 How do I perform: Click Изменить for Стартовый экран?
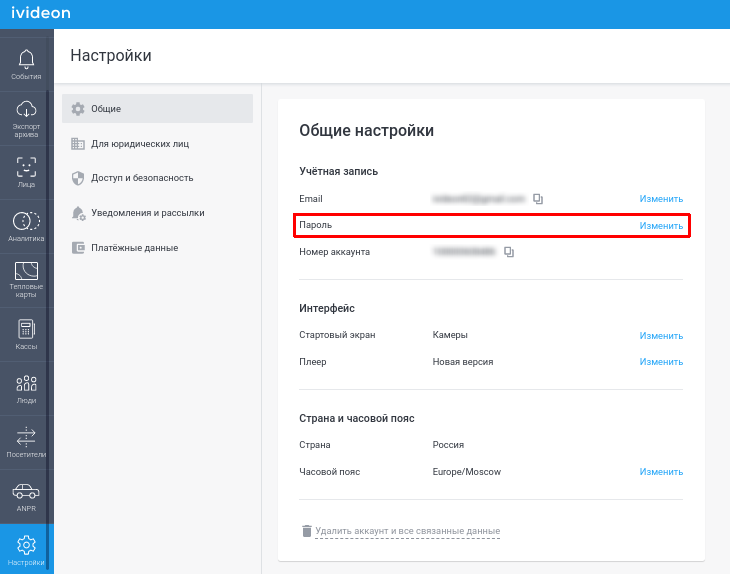coord(661,336)
